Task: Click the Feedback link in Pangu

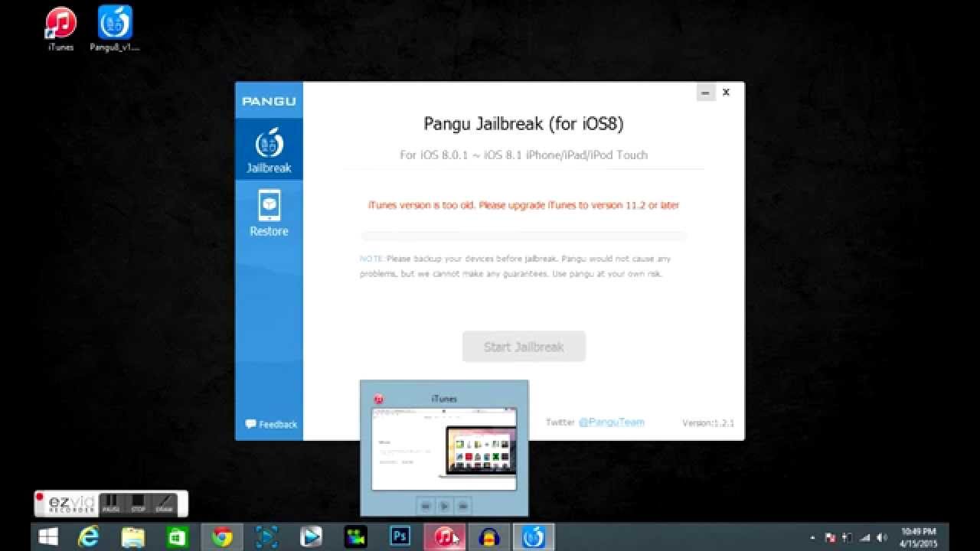Action: pyautogui.click(x=271, y=424)
